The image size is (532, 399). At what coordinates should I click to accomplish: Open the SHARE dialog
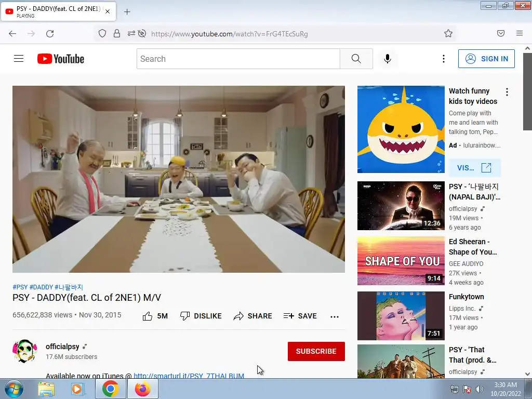pyautogui.click(x=253, y=316)
